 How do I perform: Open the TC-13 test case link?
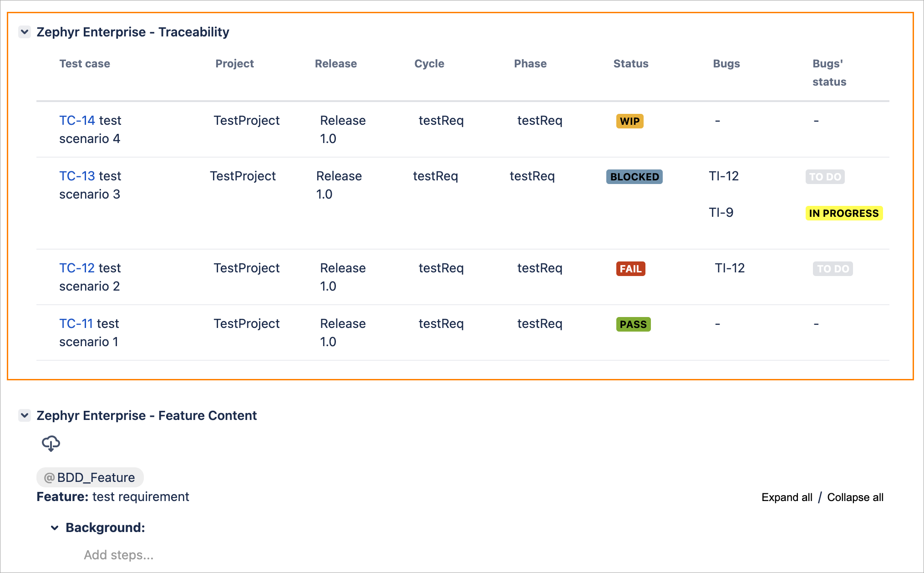[77, 176]
